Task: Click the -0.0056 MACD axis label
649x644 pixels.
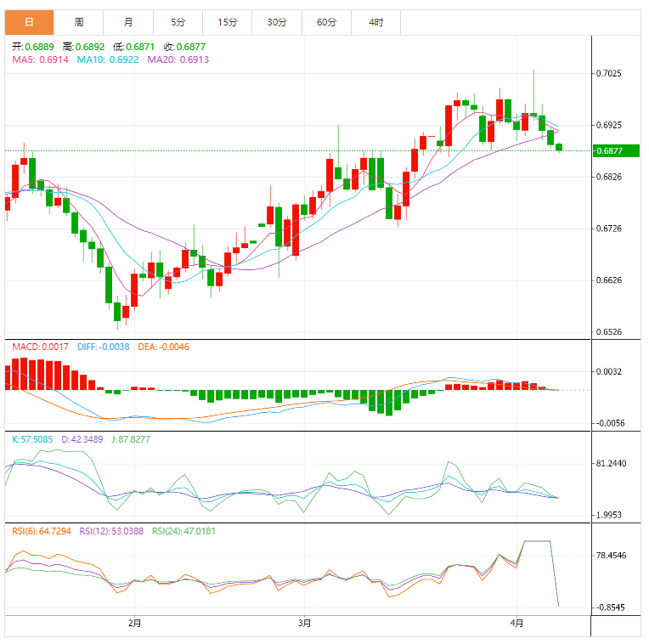Action: coord(610,423)
